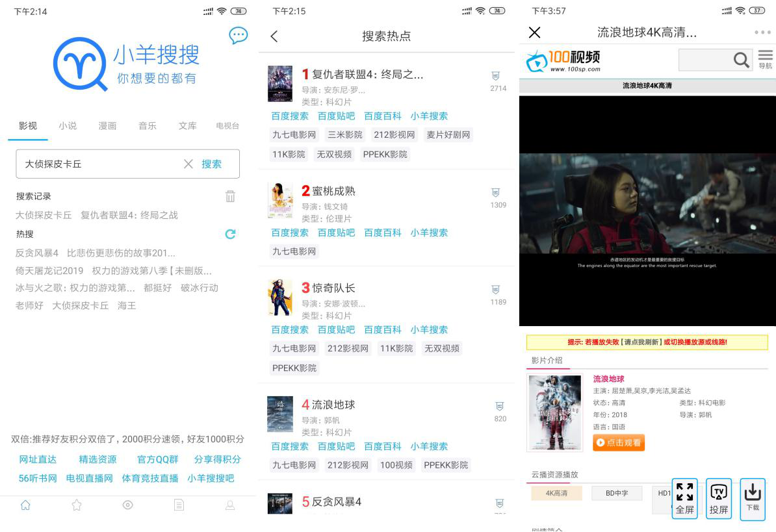776x532 pixels.
Task: Click 百度百科 link under 惊奇队长
Action: tap(383, 330)
